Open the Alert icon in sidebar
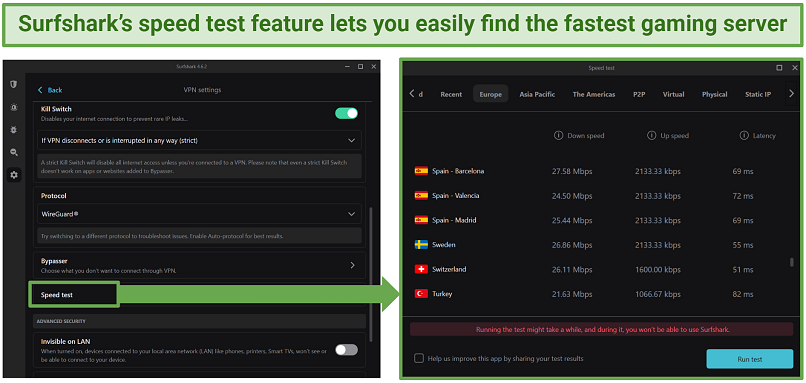The width and height of the screenshot is (806, 383). point(14,107)
